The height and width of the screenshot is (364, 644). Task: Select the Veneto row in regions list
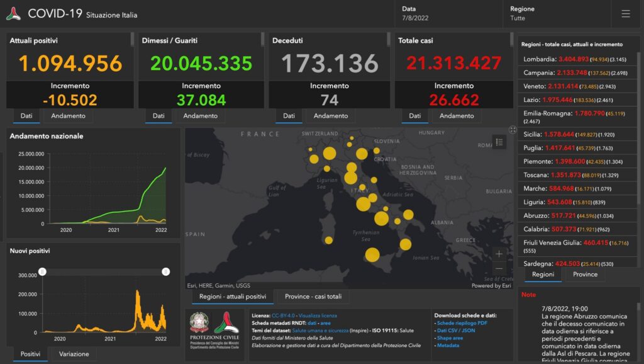pos(577,86)
